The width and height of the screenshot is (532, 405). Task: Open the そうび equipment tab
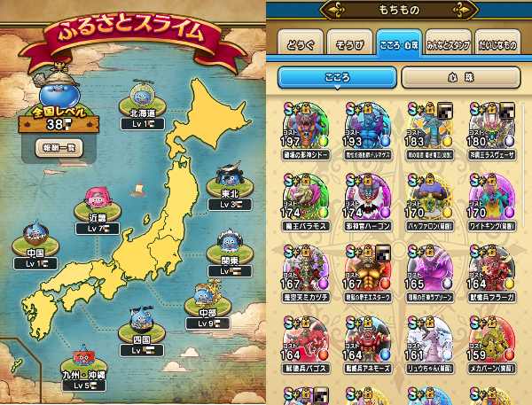[350, 42]
